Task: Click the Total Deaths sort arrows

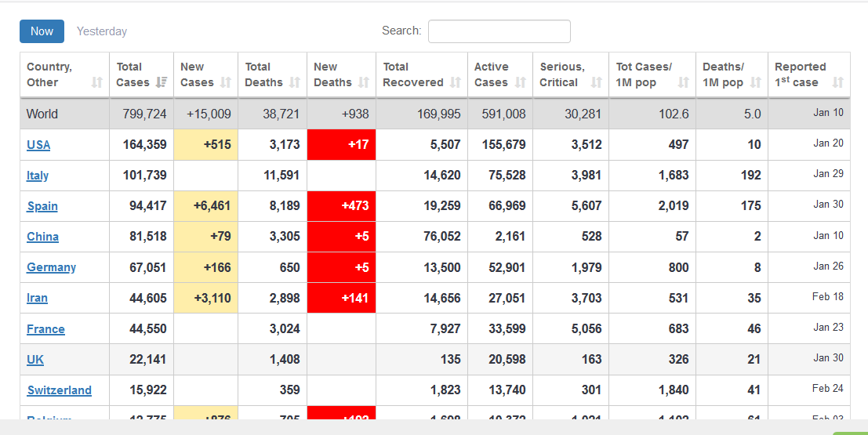Action: [295, 82]
